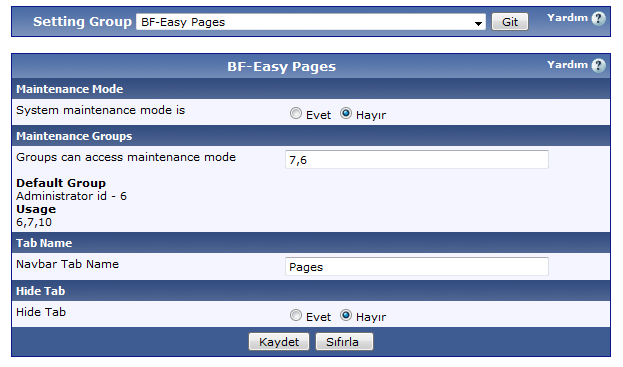Click the Yardım link in BF-Easy Pages header
The image size is (623, 367).
coord(567,65)
